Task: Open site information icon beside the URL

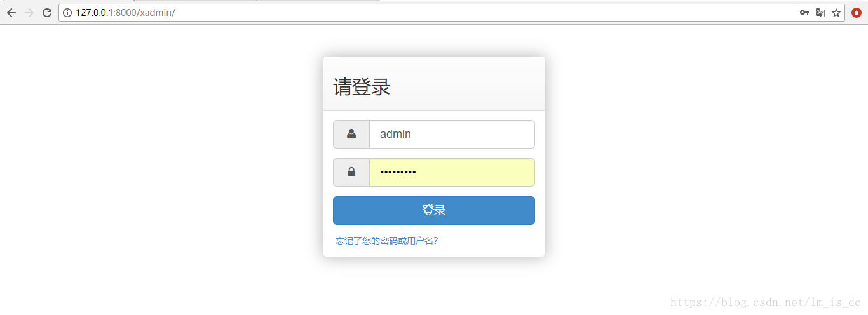Action: pos(67,13)
